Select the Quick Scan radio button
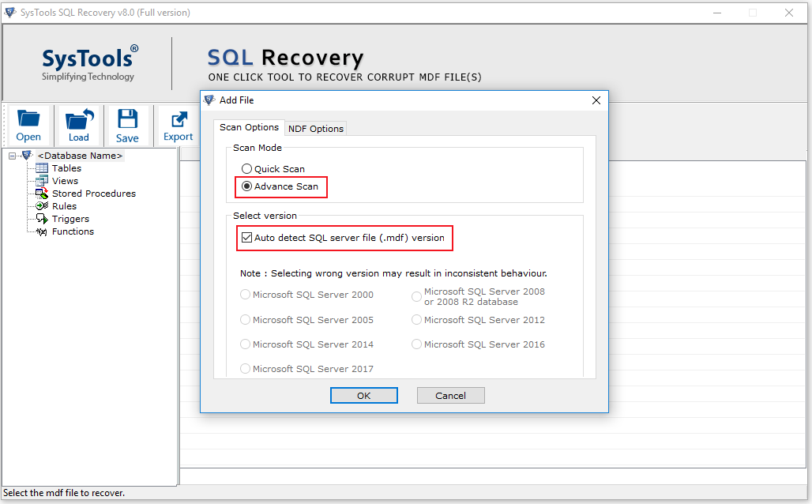812x504 pixels. tap(246, 169)
